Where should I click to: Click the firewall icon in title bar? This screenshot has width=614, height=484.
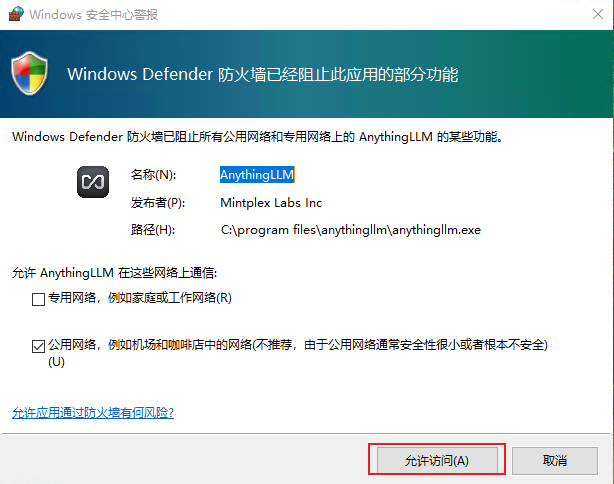click(x=16, y=14)
